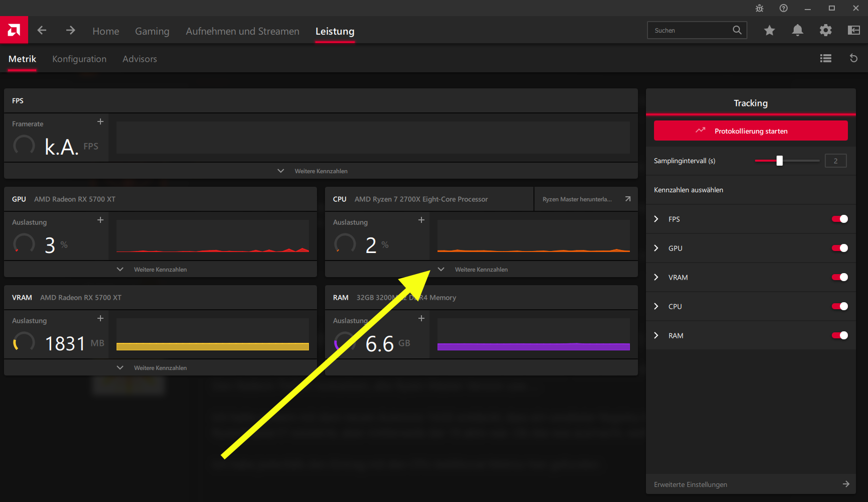The height and width of the screenshot is (502, 868).
Task: Click the GPU utilization graph
Action: [x=212, y=236]
